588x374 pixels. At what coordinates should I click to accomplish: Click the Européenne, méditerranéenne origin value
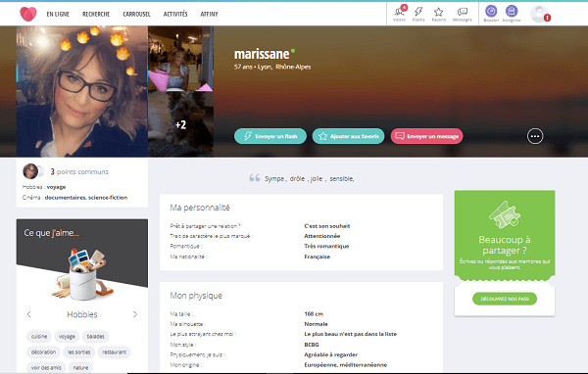point(345,365)
